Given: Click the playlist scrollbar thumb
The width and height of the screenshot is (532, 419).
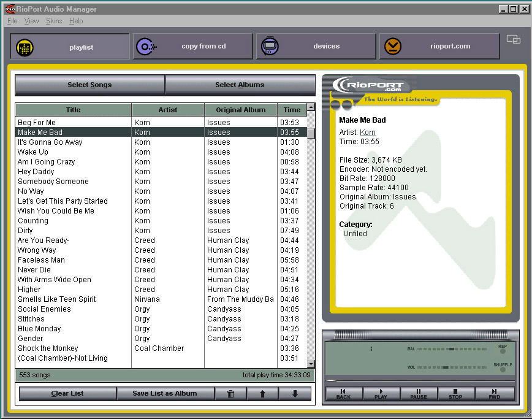Looking at the screenshot, I should click(x=311, y=134).
